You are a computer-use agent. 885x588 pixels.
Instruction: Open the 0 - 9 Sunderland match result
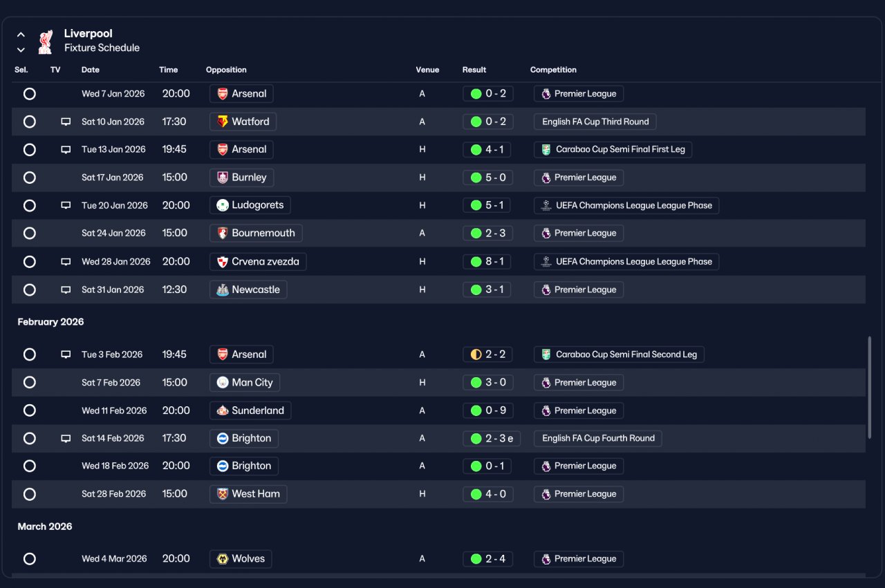pyautogui.click(x=488, y=410)
